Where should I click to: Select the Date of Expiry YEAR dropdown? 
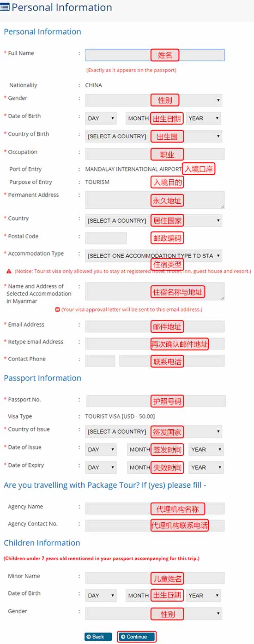pos(206,467)
